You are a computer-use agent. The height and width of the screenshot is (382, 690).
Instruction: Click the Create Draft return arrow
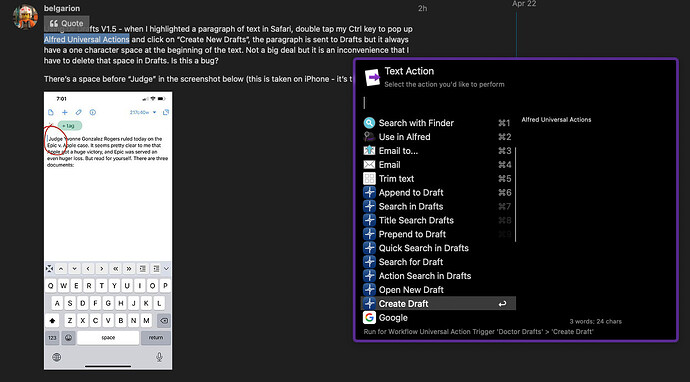502,304
